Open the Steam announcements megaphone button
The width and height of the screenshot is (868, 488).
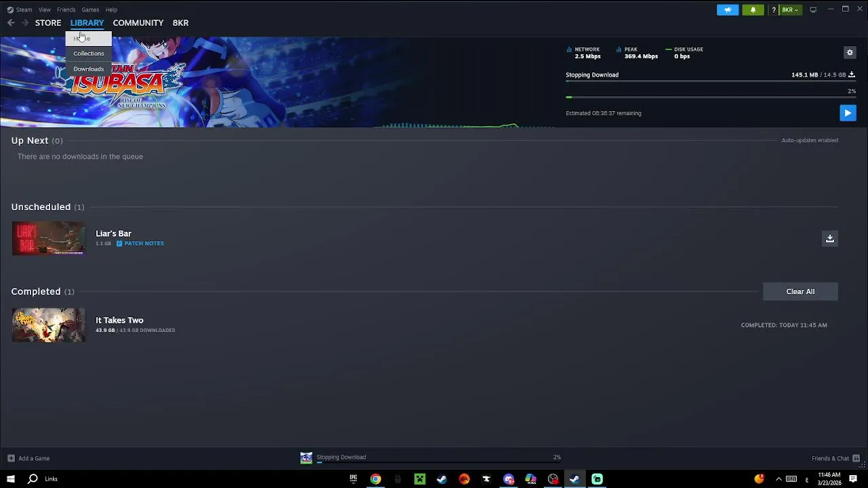pyautogui.click(x=728, y=9)
